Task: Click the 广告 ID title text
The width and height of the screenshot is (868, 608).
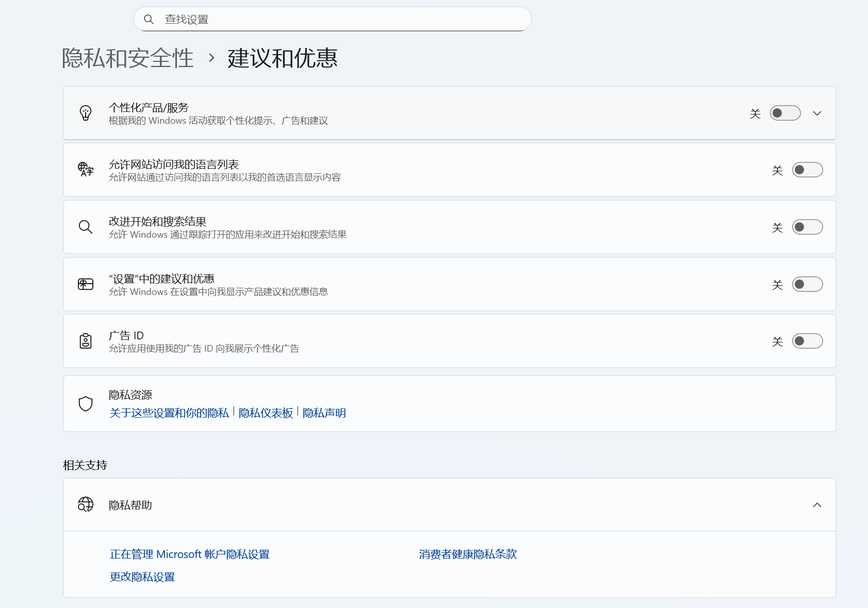Action: pos(126,336)
